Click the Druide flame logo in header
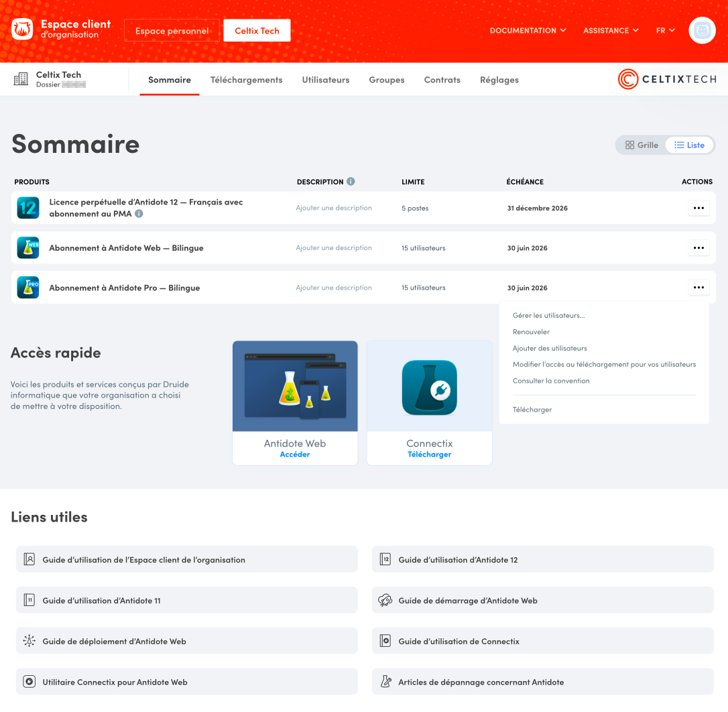 point(22,29)
